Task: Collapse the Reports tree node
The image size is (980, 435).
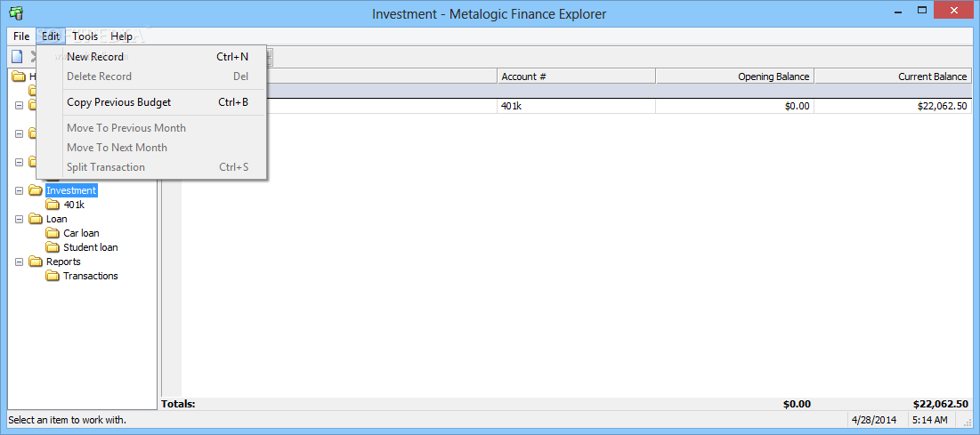Action: coord(19,262)
